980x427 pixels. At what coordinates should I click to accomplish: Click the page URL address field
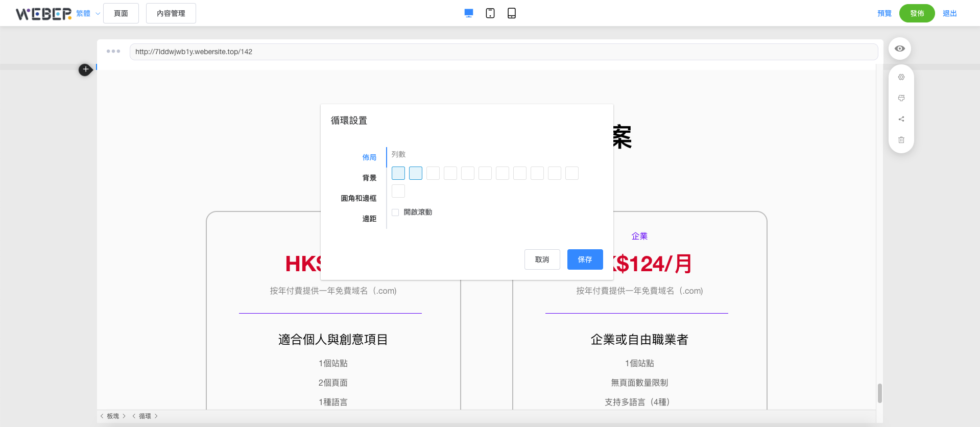coord(504,52)
